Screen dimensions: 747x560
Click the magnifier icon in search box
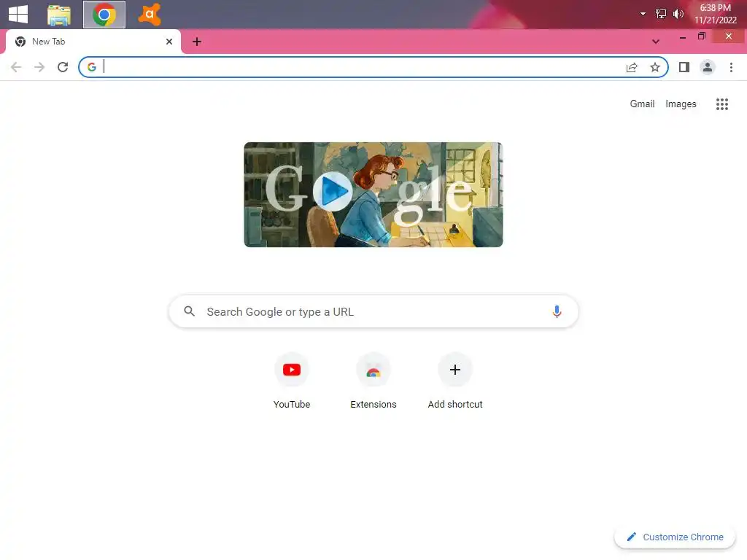click(190, 311)
